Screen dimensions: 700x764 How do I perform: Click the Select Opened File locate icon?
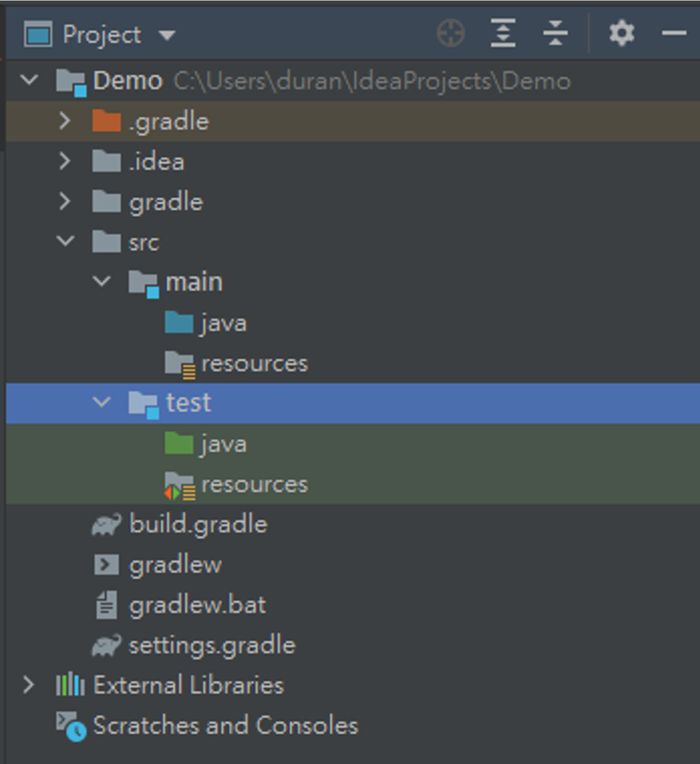[x=451, y=33]
